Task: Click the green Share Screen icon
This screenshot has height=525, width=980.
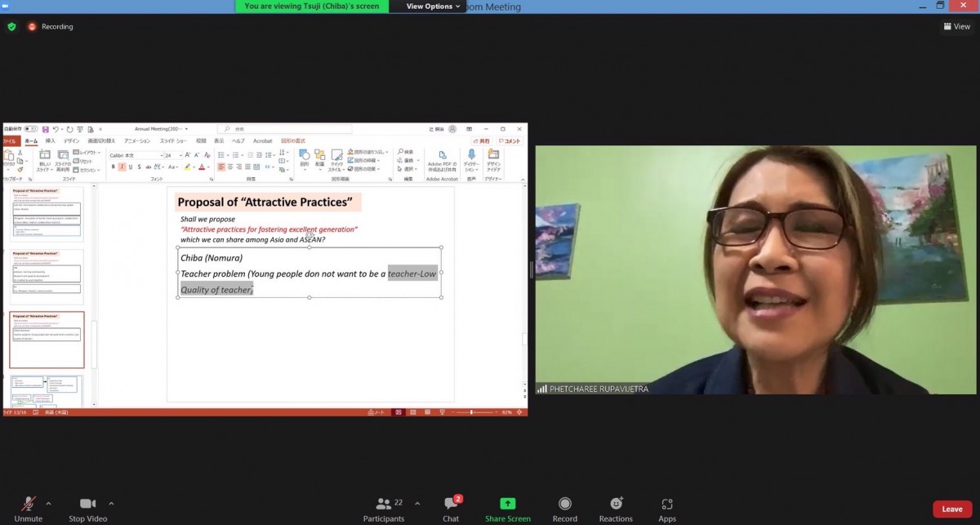Action: 507,504
